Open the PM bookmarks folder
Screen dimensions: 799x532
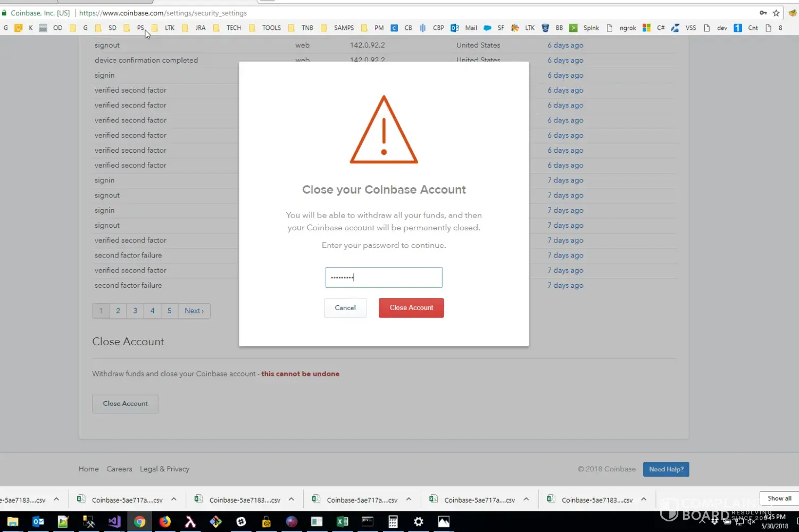pyautogui.click(x=372, y=28)
